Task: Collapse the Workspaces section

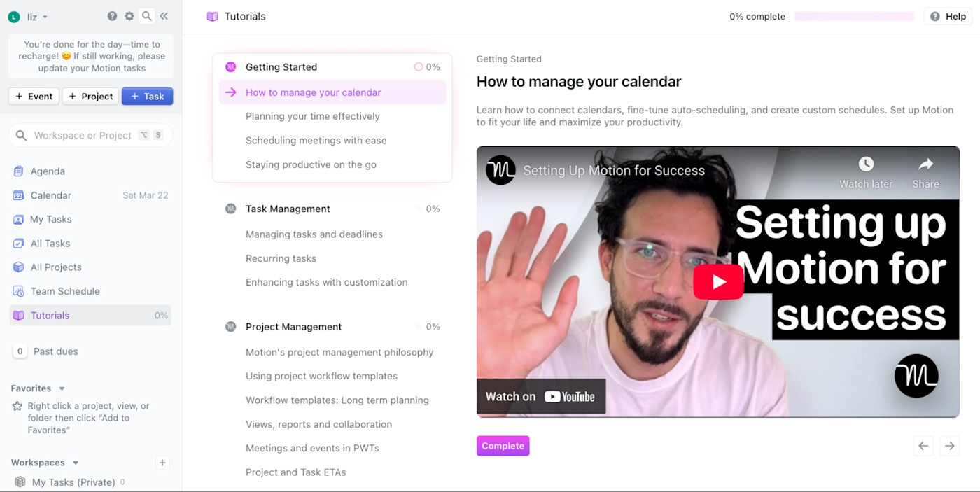Action: (x=76, y=463)
